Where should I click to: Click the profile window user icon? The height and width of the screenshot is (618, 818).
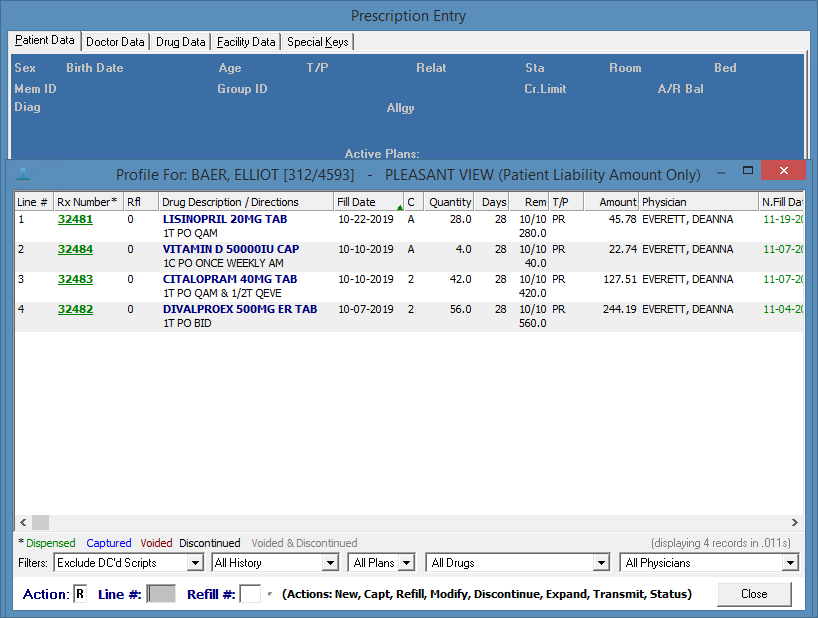click(23, 174)
